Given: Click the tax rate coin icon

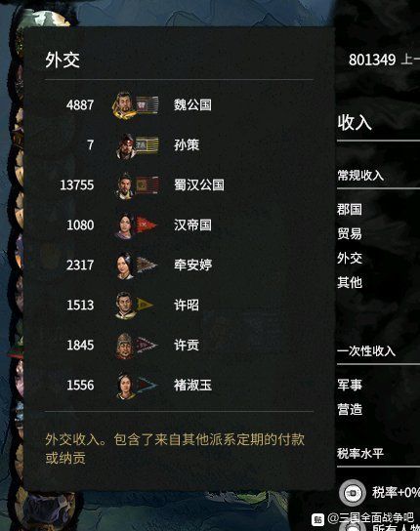Looking at the screenshot, I should click(x=353, y=492).
